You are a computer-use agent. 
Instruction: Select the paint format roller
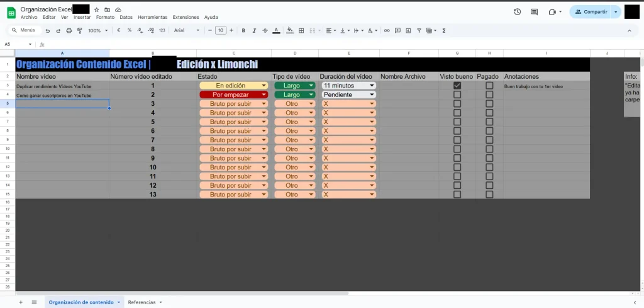pos(79,30)
